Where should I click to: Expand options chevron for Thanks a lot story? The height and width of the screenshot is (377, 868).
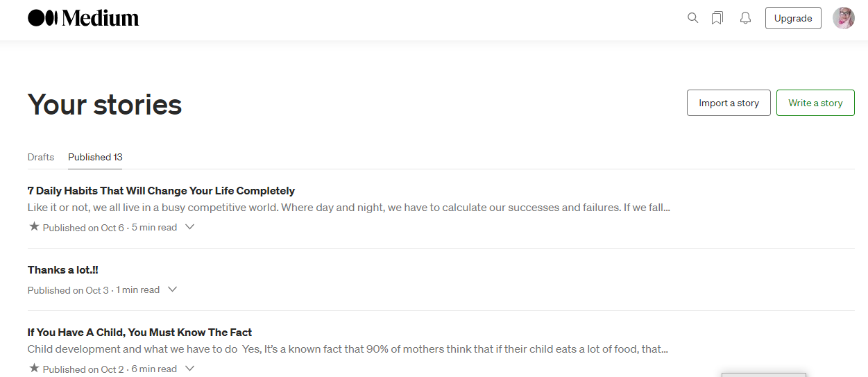pos(173,290)
